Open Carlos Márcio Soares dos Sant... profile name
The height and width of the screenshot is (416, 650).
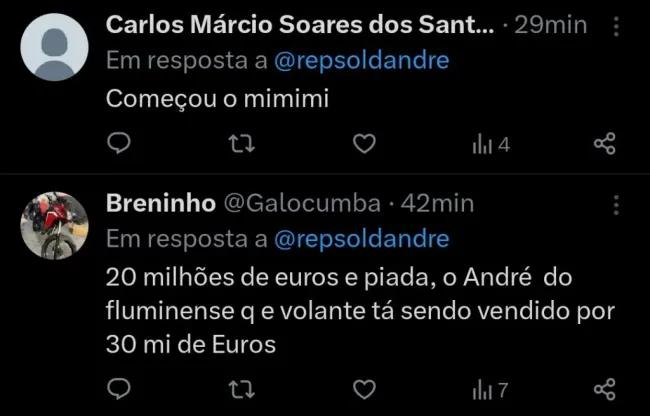(300, 26)
